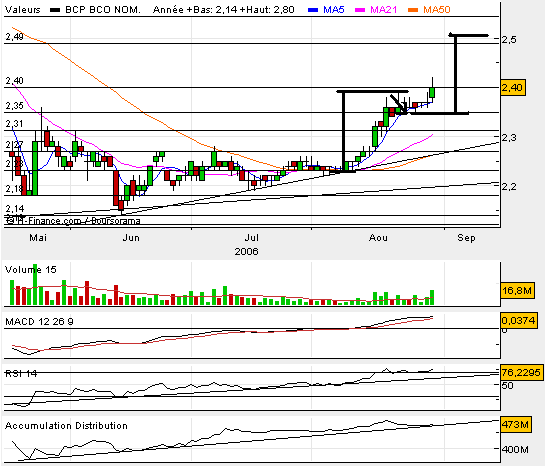Click the 2,18 horizontal level label
The height and width of the screenshot is (466, 545).
(x=15, y=189)
